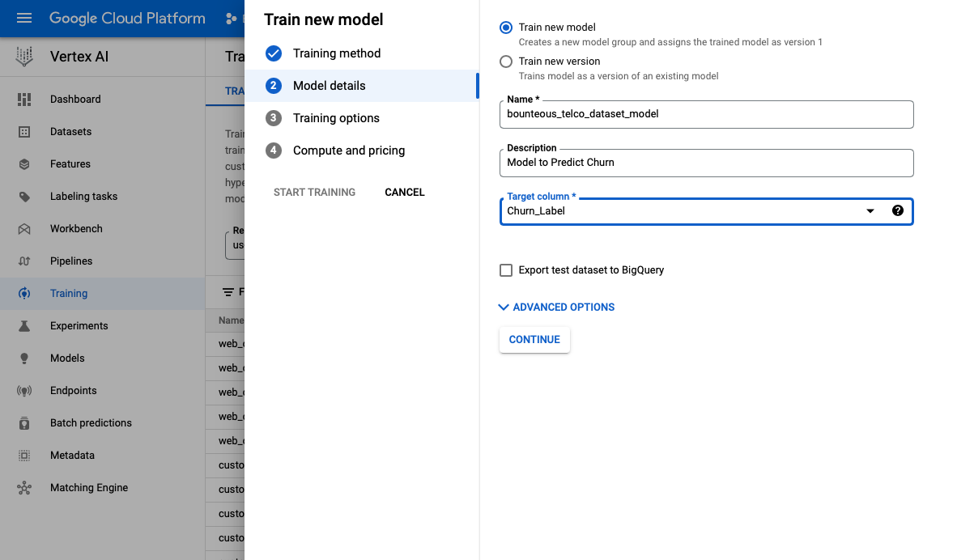Go to the Training options step
The height and width of the screenshot is (560, 957).
tap(361, 117)
